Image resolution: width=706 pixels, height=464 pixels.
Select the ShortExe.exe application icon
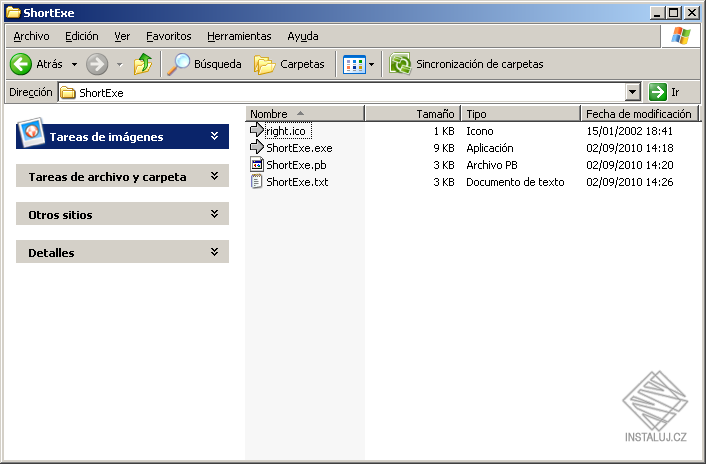[x=257, y=147]
